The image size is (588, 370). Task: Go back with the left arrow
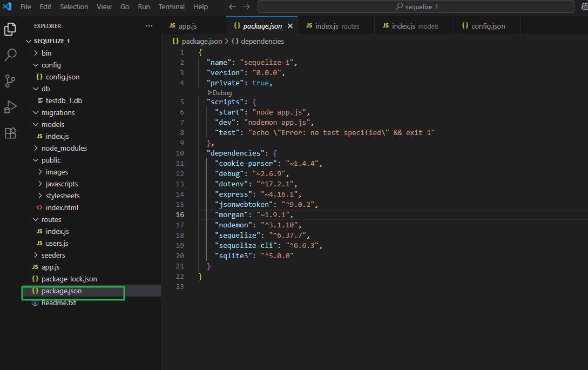click(x=232, y=7)
